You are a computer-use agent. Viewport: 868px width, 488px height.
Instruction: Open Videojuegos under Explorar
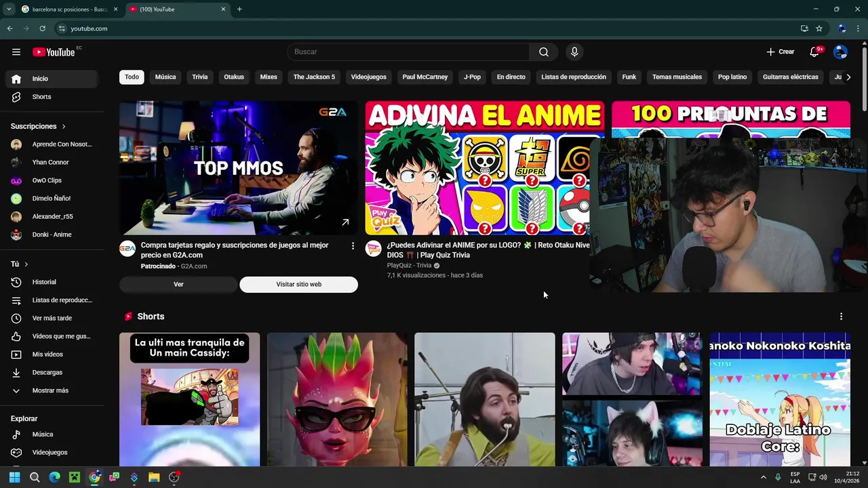pyautogui.click(x=52, y=452)
